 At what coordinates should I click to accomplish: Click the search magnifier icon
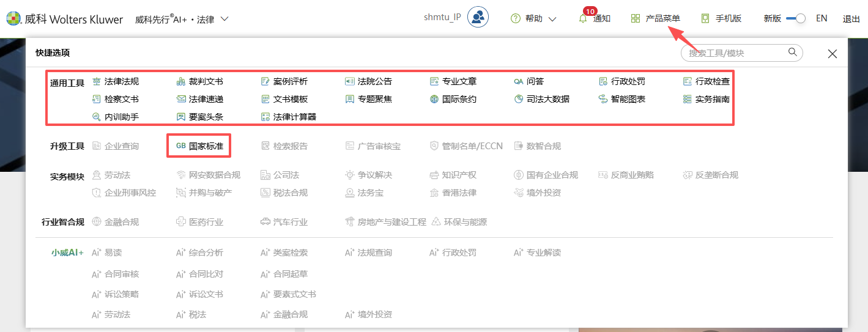click(792, 53)
